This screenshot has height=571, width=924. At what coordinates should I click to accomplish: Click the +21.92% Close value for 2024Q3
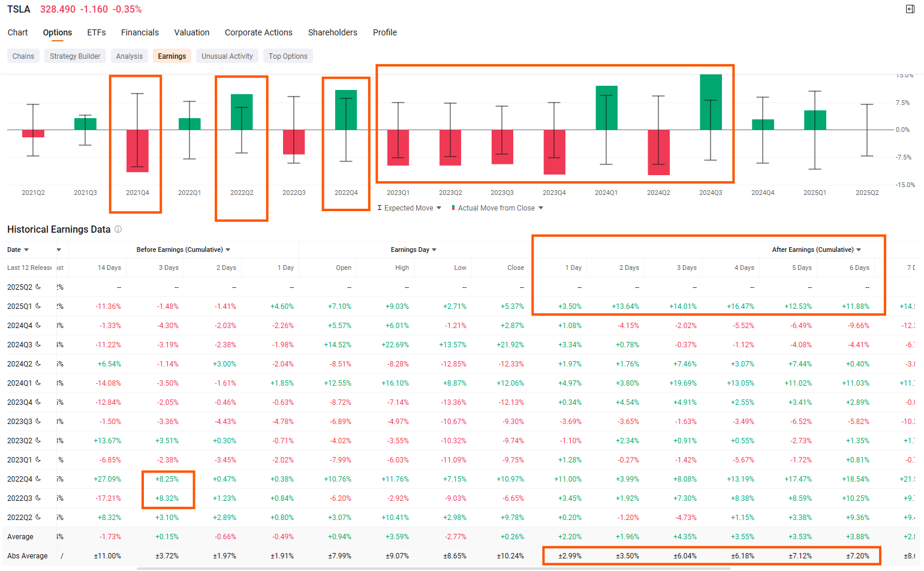click(x=510, y=345)
